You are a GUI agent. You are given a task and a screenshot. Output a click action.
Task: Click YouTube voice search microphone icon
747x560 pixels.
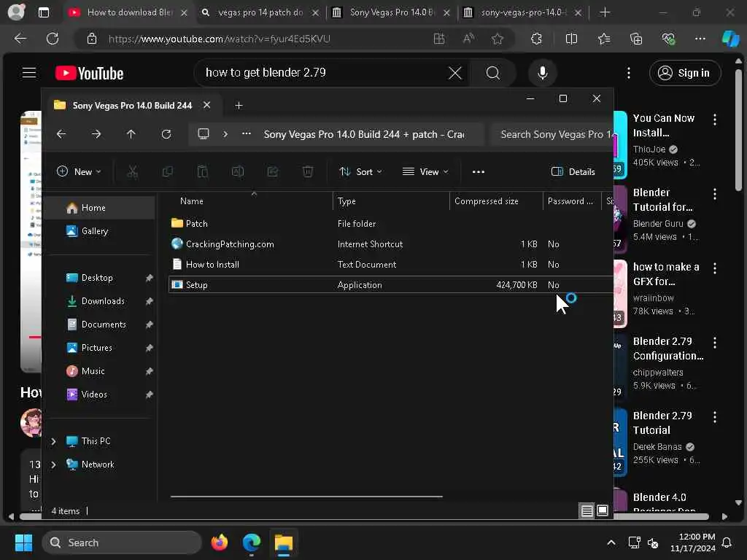(x=542, y=73)
